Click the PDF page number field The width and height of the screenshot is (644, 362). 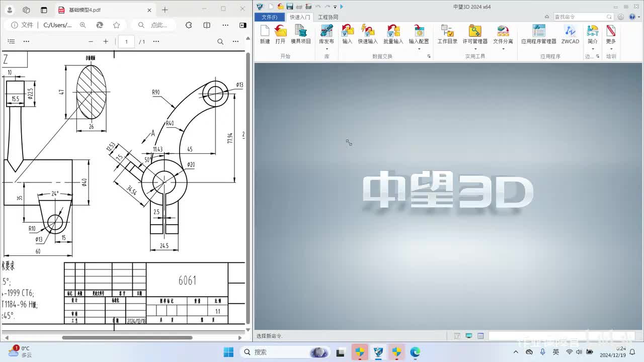126,42
